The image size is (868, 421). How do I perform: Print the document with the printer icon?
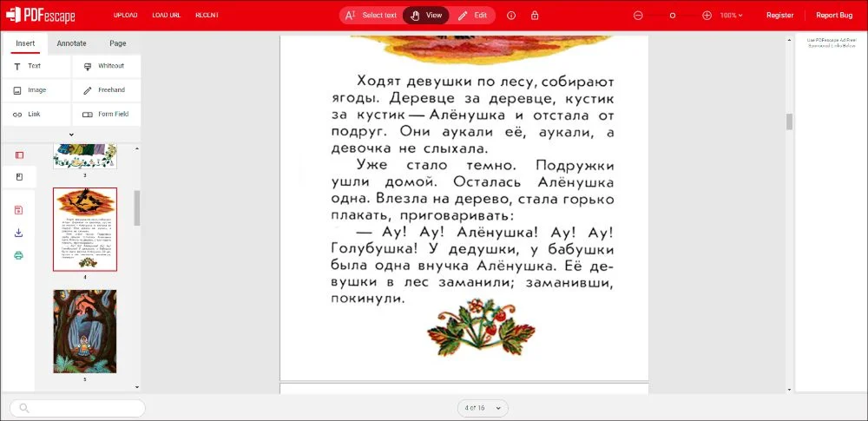[19, 255]
